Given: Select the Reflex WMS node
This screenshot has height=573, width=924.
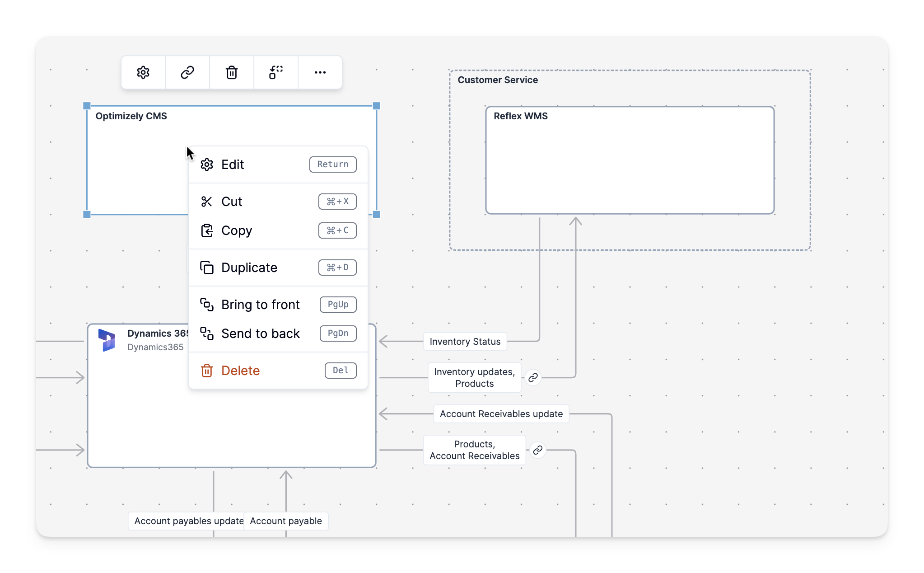Looking at the screenshot, I should tap(630, 160).
